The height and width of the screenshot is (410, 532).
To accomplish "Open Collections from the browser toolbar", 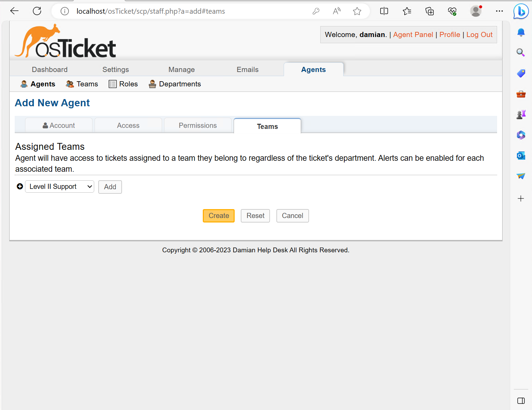I will 429,11.
